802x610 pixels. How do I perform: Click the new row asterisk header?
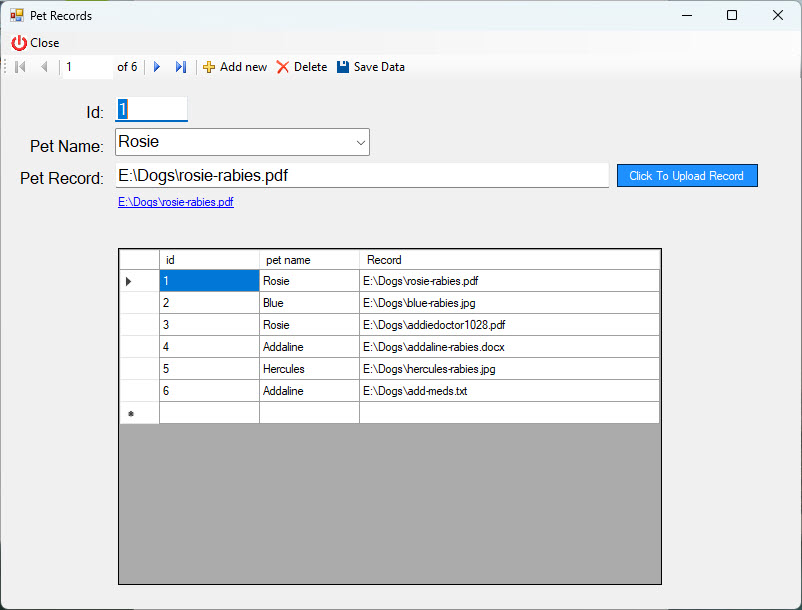(139, 413)
